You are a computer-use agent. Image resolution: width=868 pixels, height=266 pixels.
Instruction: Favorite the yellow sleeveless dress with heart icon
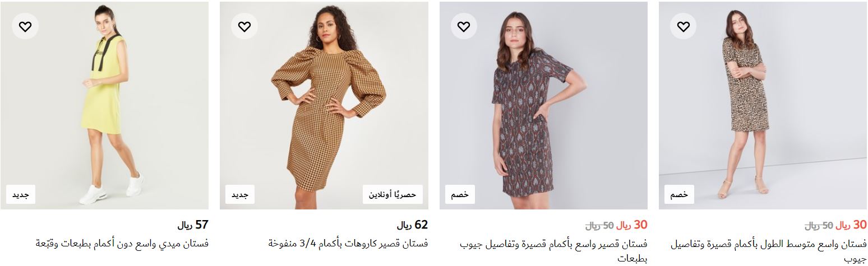click(x=25, y=26)
